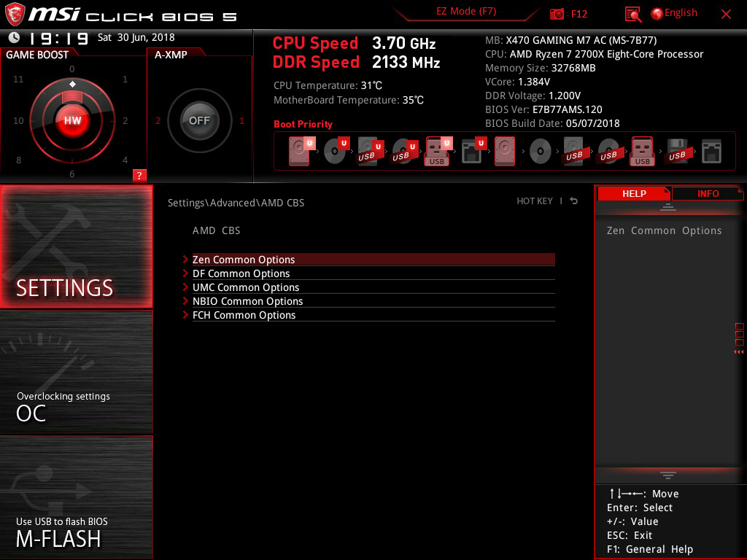Toggle the Game Boost HW knob
This screenshot has height=560, width=747.
point(72,120)
